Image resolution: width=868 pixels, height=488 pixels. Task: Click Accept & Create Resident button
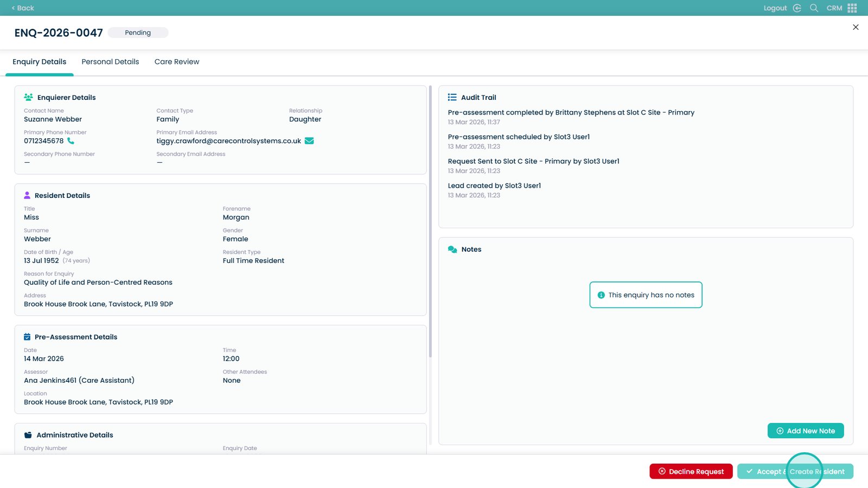pyautogui.click(x=795, y=472)
